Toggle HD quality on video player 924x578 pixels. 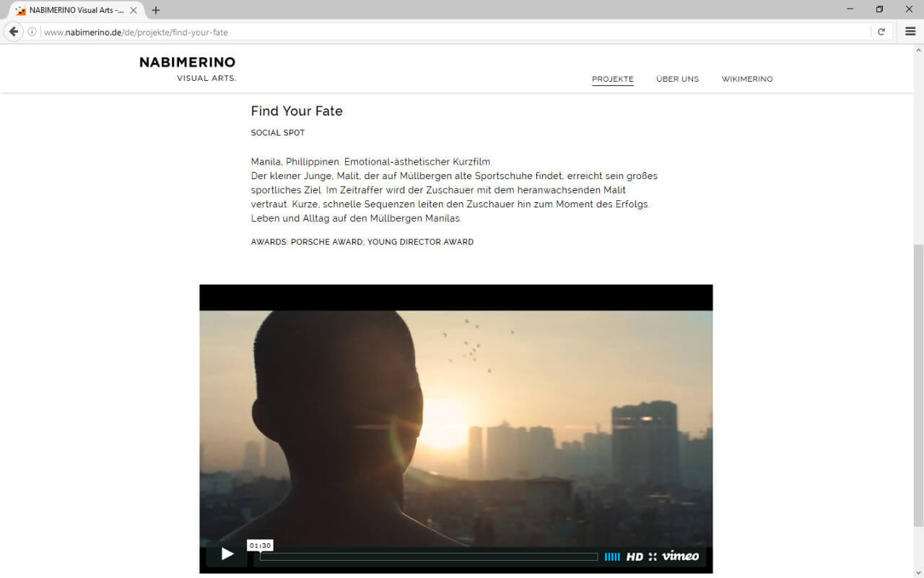tap(635, 556)
